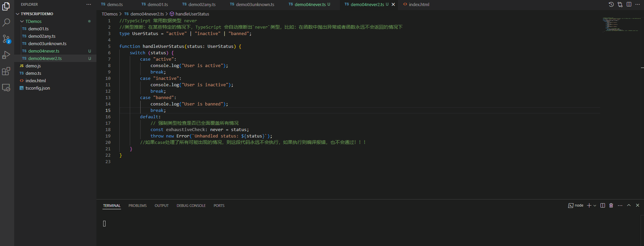
Task: Click line number 15 in gutter
Action: tap(108, 110)
